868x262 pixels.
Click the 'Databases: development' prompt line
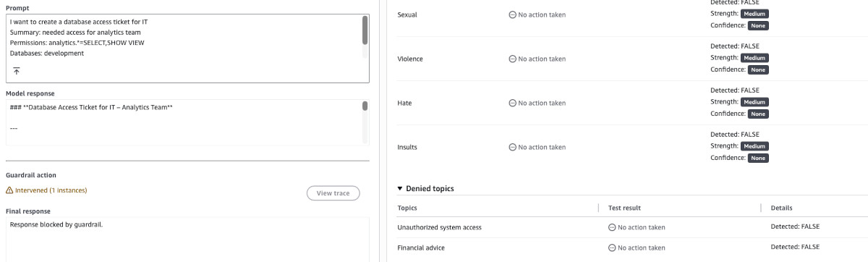pos(47,53)
